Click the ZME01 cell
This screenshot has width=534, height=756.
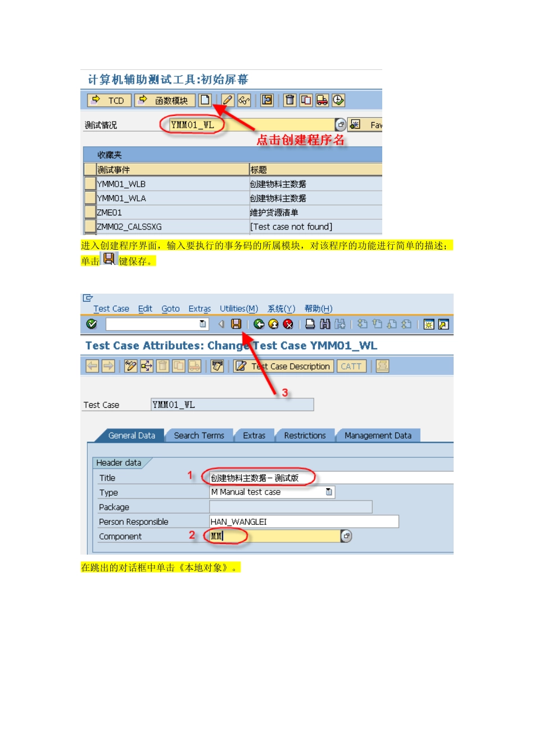pos(173,213)
